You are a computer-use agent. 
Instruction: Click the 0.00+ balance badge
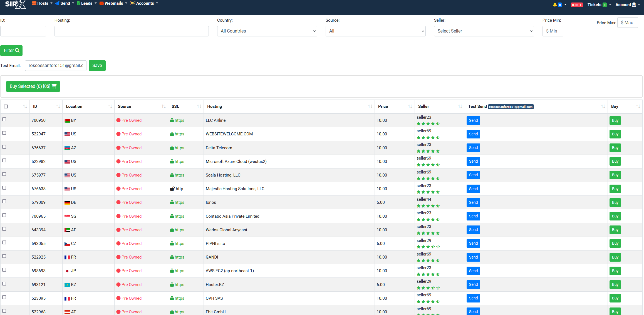577,5
